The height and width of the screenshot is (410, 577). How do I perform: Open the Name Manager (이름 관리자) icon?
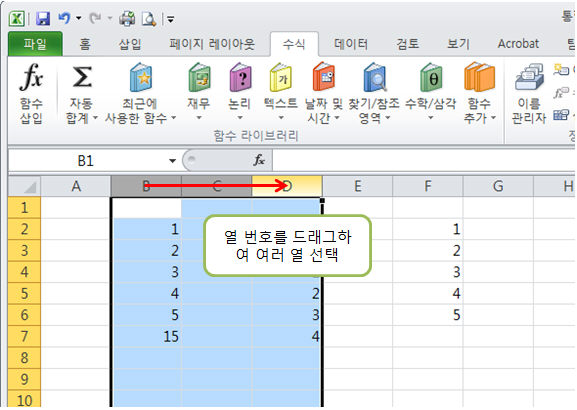(x=529, y=77)
